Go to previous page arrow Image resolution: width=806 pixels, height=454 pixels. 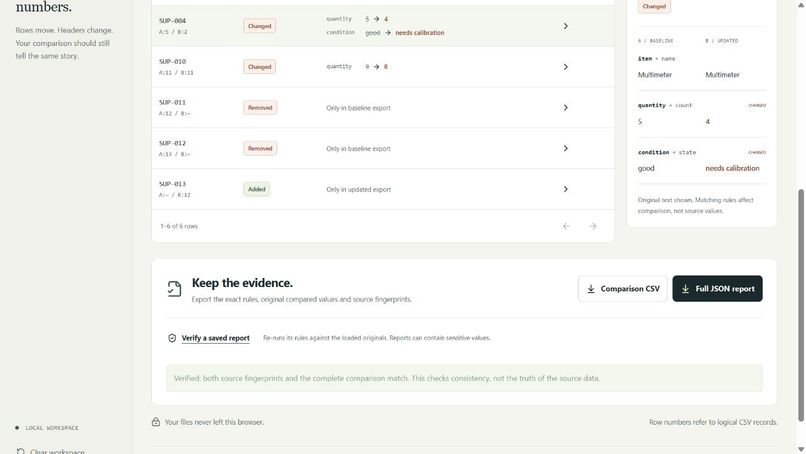566,226
